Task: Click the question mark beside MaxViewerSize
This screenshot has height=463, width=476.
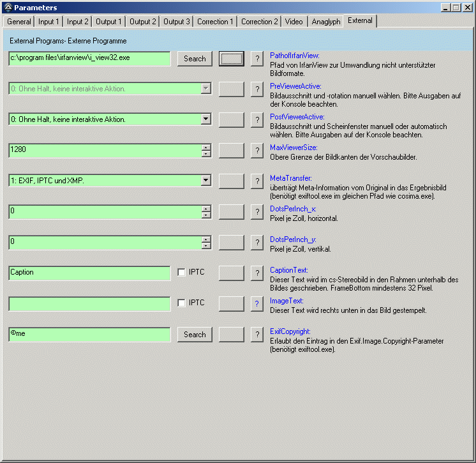Action: (x=257, y=151)
